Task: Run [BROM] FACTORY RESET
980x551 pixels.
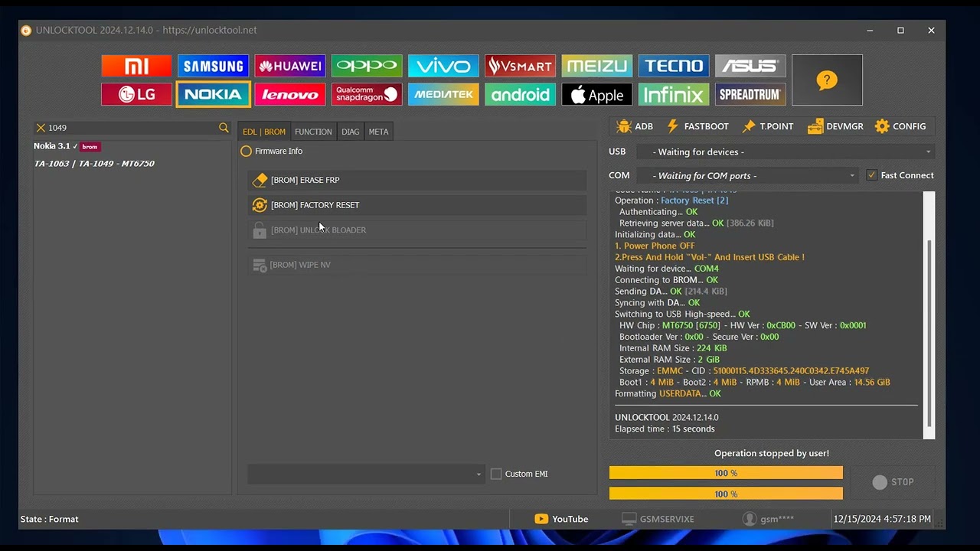Action: 417,205
